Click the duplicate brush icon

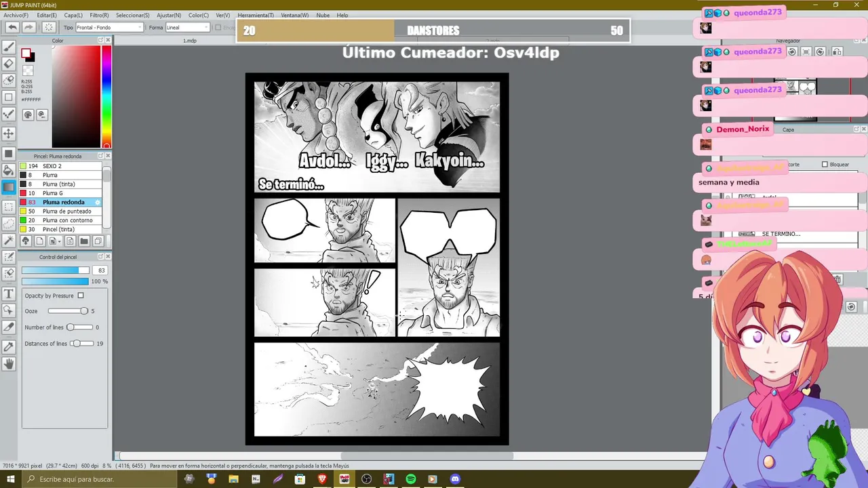(98, 241)
